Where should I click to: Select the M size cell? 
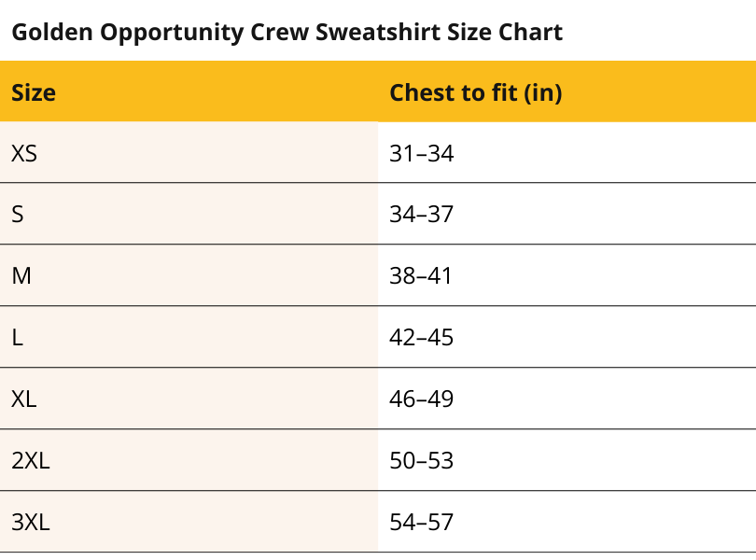[x=21, y=276]
